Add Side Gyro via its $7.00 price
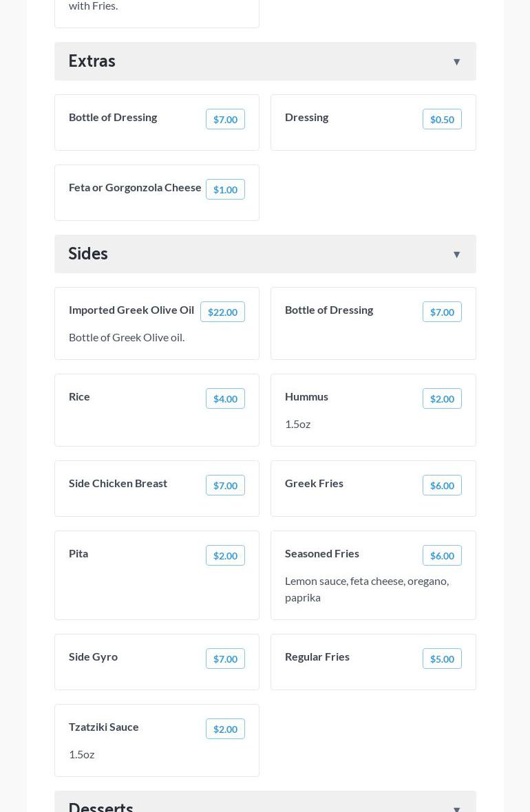 (x=225, y=659)
